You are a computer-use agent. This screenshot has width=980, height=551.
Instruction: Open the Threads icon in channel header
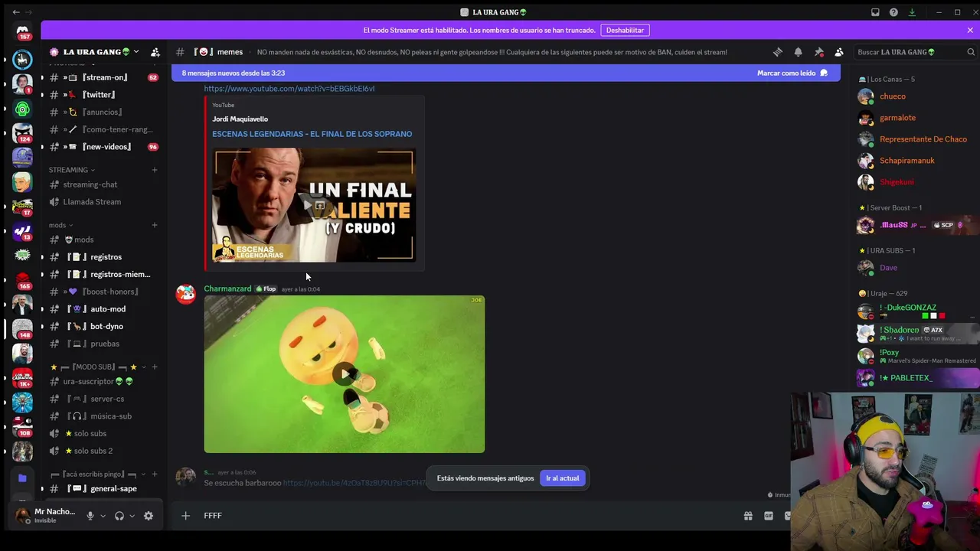777,52
